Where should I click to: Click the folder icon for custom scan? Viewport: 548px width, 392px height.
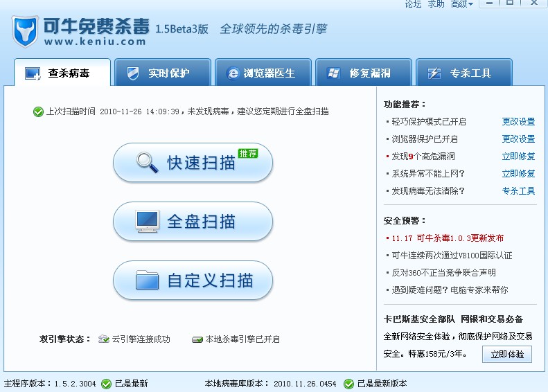click(147, 280)
